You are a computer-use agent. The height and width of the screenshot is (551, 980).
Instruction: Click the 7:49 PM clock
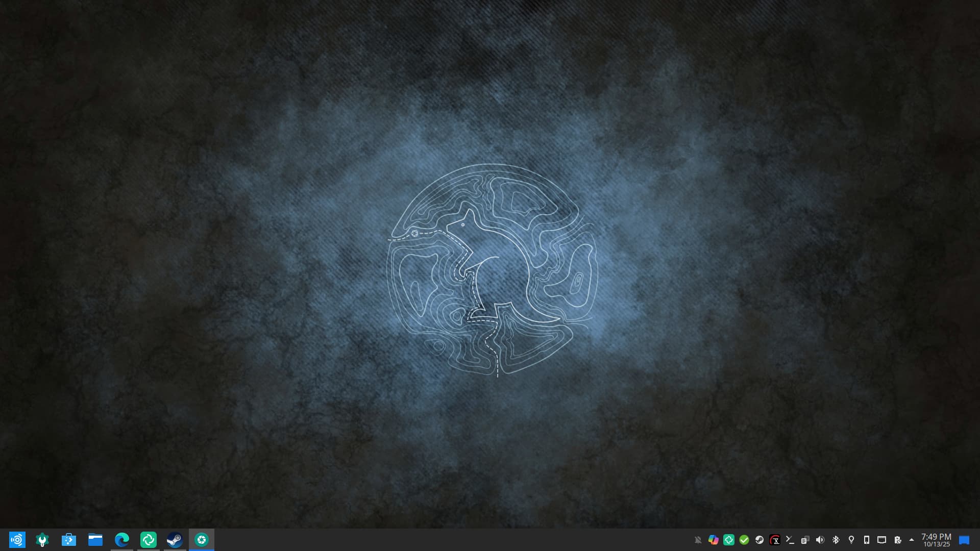(936, 540)
